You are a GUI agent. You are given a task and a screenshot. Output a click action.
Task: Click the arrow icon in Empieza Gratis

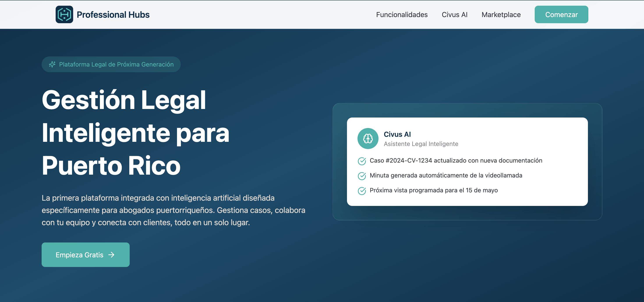click(x=111, y=255)
